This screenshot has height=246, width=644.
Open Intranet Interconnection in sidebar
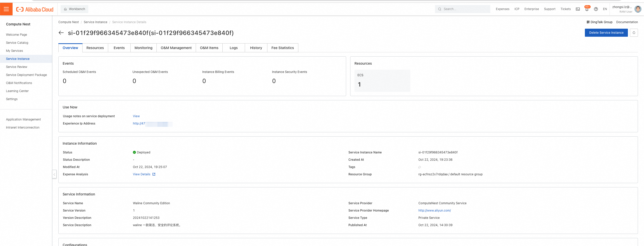click(23, 128)
